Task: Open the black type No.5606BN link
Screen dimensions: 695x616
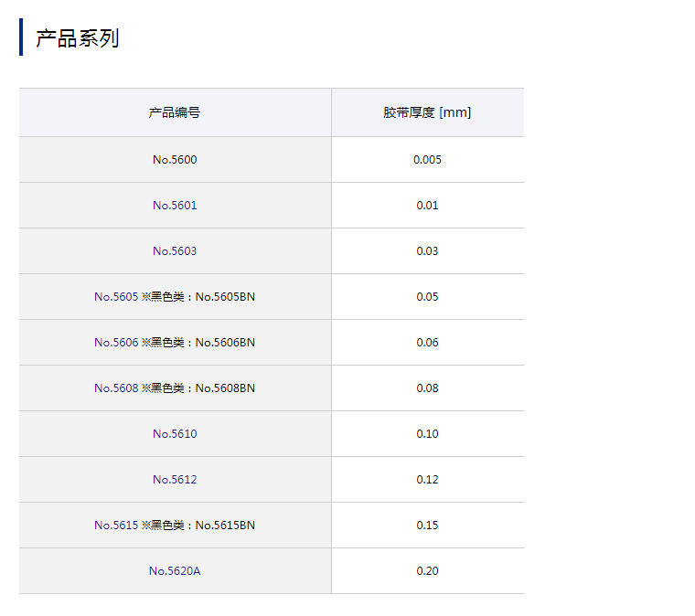Action: point(225,343)
